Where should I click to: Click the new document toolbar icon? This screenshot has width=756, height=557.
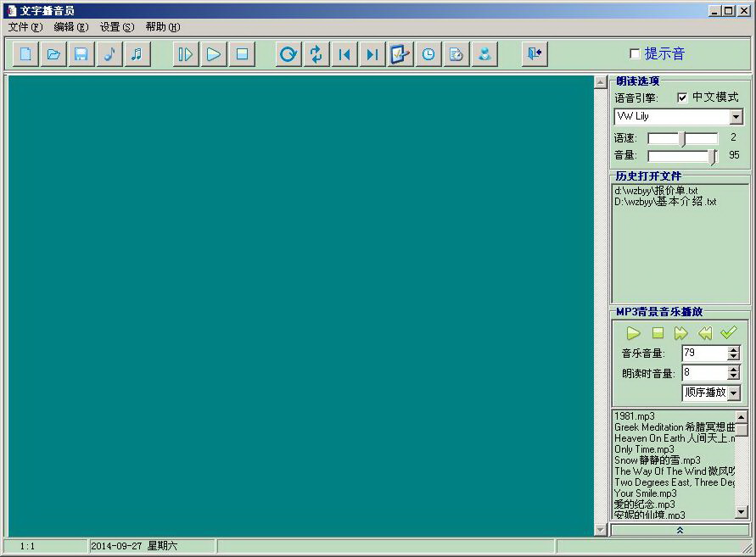point(26,54)
